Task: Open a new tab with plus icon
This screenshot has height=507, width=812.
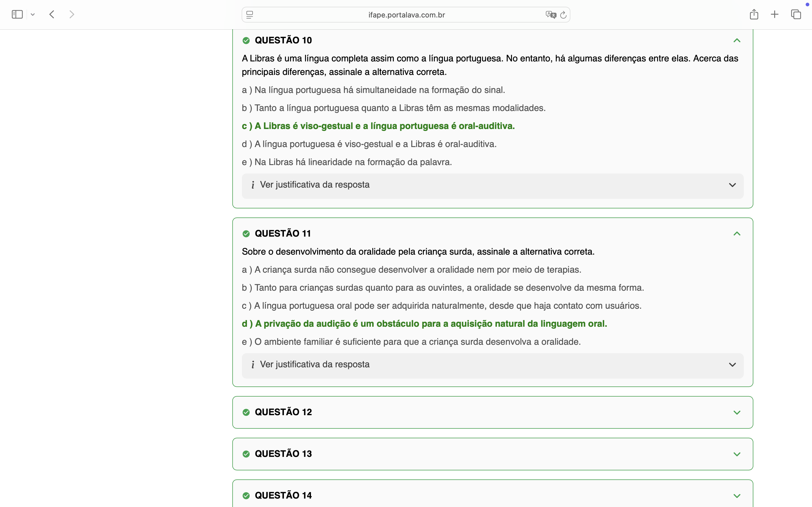Action: click(x=775, y=14)
